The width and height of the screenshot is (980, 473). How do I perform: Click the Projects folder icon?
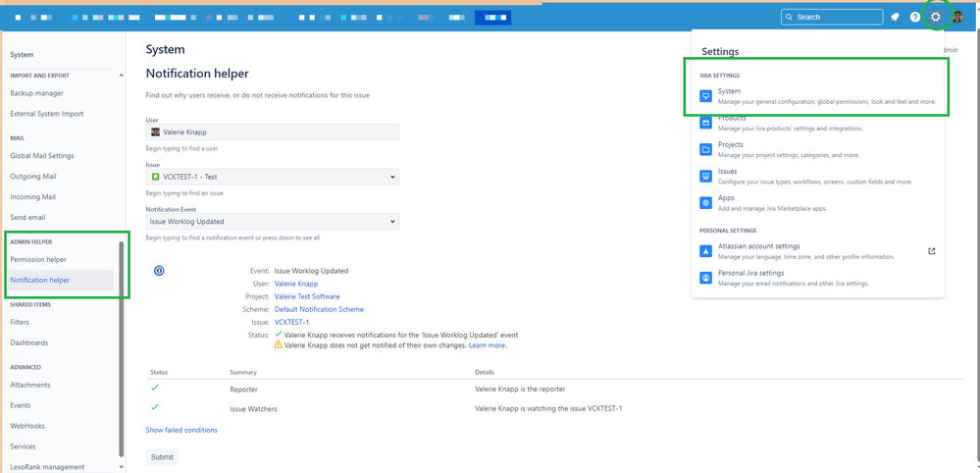705,149
